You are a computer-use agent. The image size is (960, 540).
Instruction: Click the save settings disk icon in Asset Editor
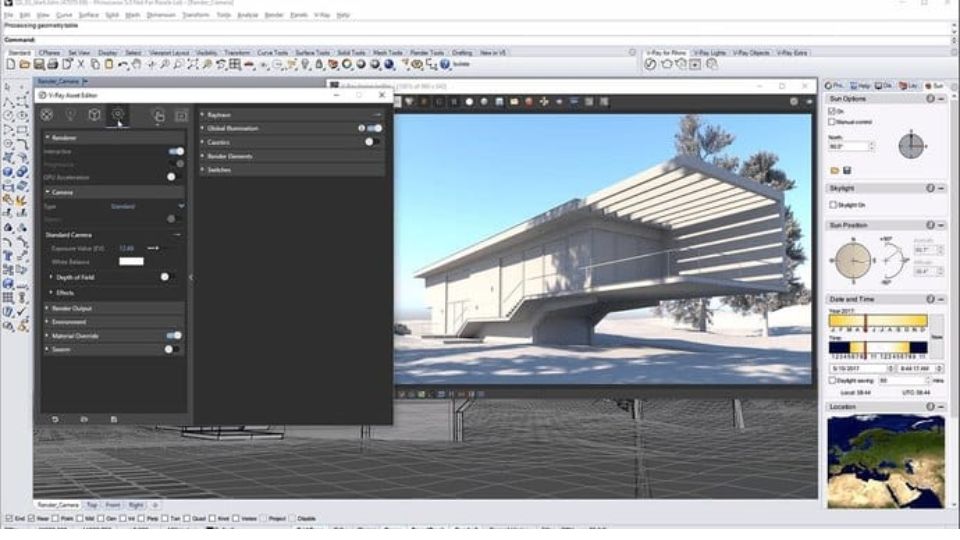114,419
